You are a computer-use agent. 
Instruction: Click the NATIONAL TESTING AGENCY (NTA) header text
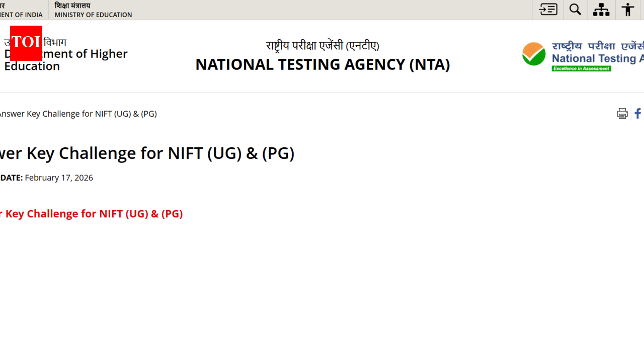coord(322,64)
